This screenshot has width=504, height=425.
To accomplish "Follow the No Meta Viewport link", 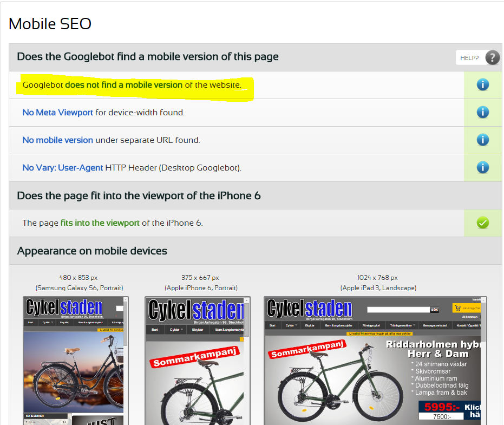I will [57, 113].
